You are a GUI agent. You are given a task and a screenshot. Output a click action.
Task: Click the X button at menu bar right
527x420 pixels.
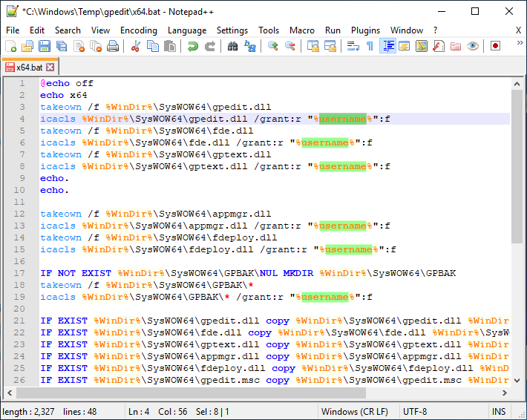point(518,30)
